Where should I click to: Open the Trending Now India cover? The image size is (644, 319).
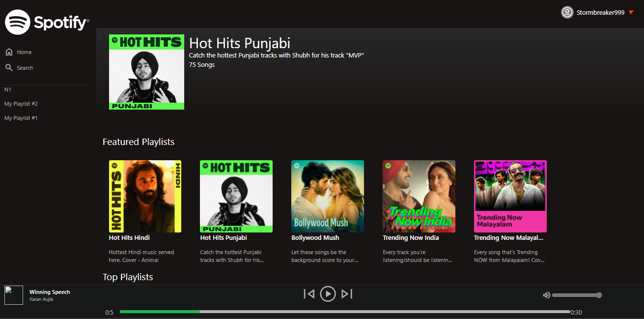click(x=419, y=196)
